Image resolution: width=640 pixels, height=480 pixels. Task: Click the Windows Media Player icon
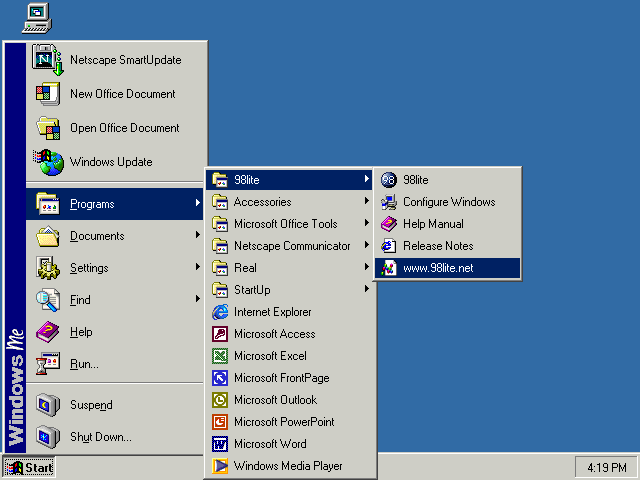click(x=220, y=466)
